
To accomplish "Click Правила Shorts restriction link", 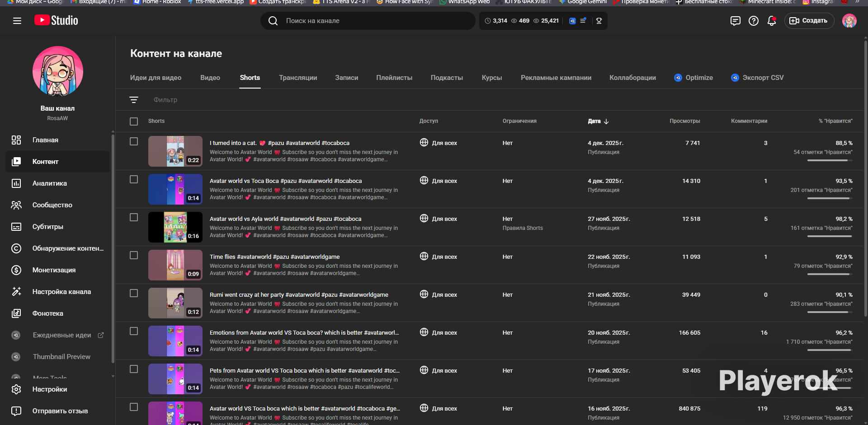I will pyautogui.click(x=523, y=228).
